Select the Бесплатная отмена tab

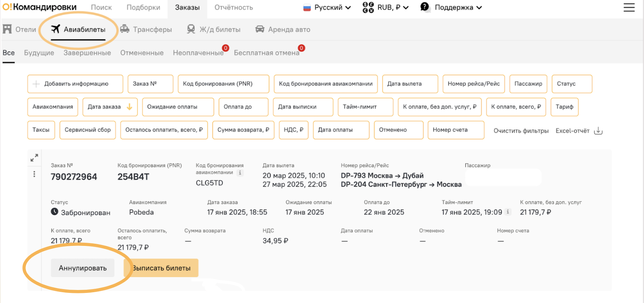point(266,53)
